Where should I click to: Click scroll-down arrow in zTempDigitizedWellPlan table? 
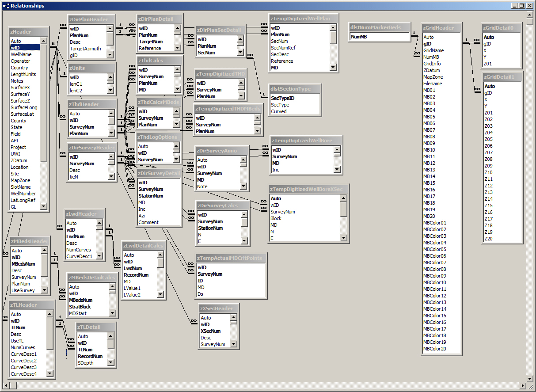[x=333, y=68]
